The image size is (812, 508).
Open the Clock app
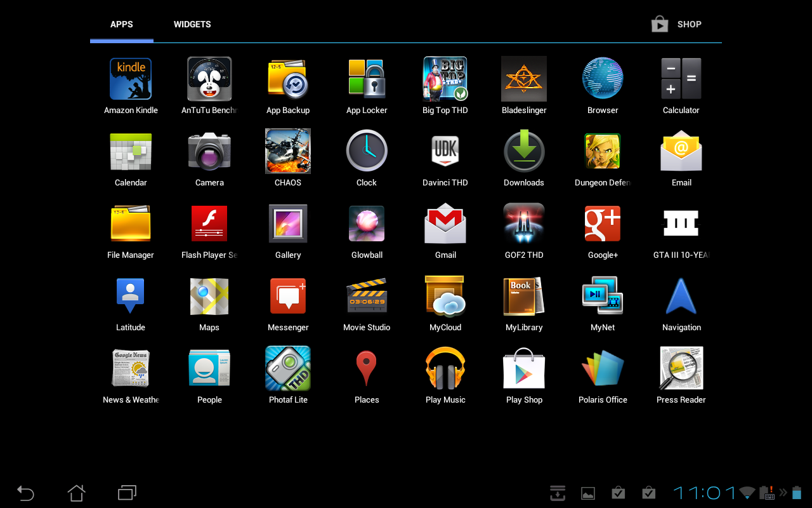[367, 151]
